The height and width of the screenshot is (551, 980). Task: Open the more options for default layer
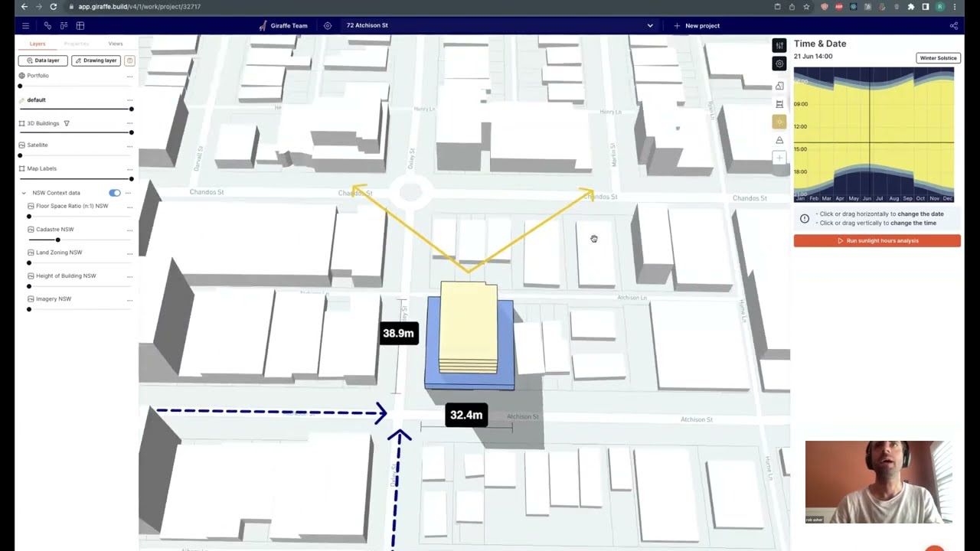pos(129,99)
